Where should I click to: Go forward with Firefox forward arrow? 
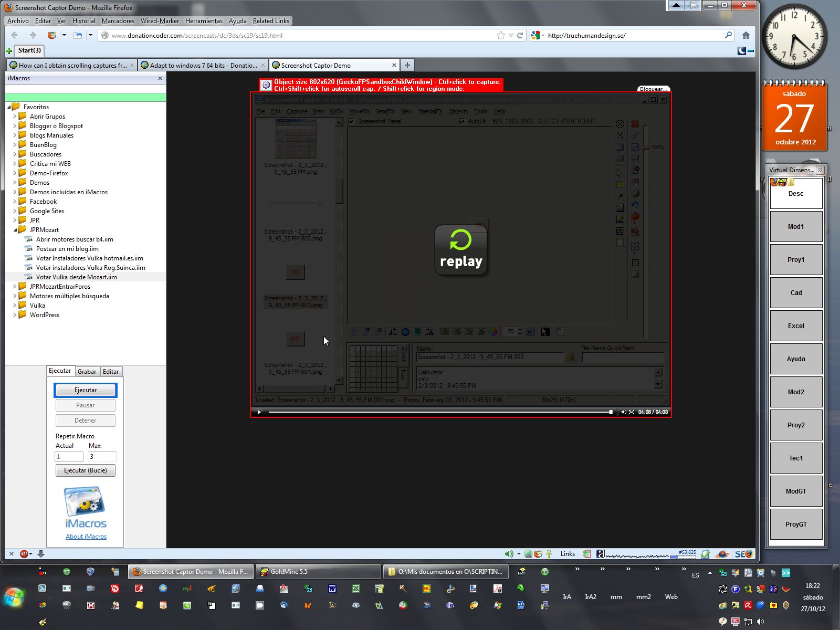pyautogui.click(x=33, y=35)
